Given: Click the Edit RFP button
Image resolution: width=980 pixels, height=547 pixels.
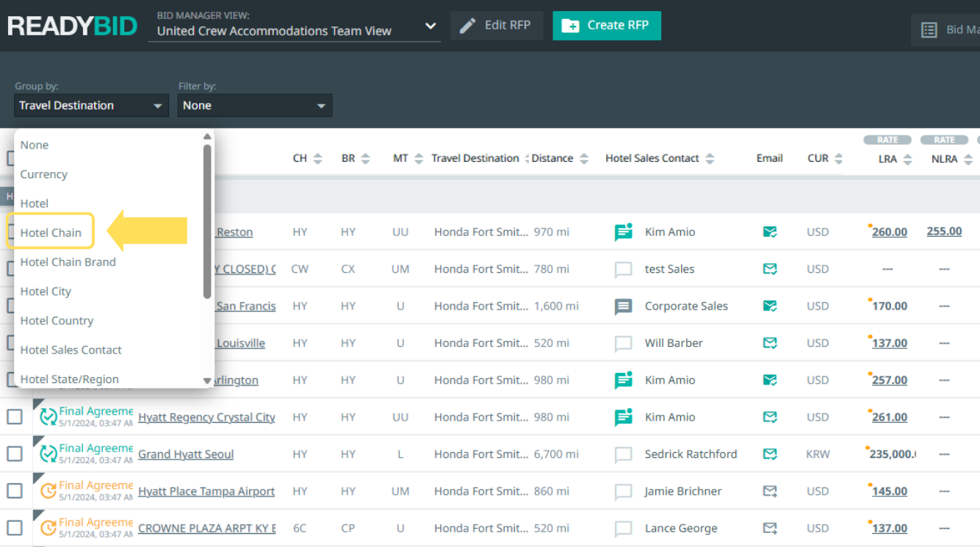Looking at the screenshot, I should tap(497, 26).
